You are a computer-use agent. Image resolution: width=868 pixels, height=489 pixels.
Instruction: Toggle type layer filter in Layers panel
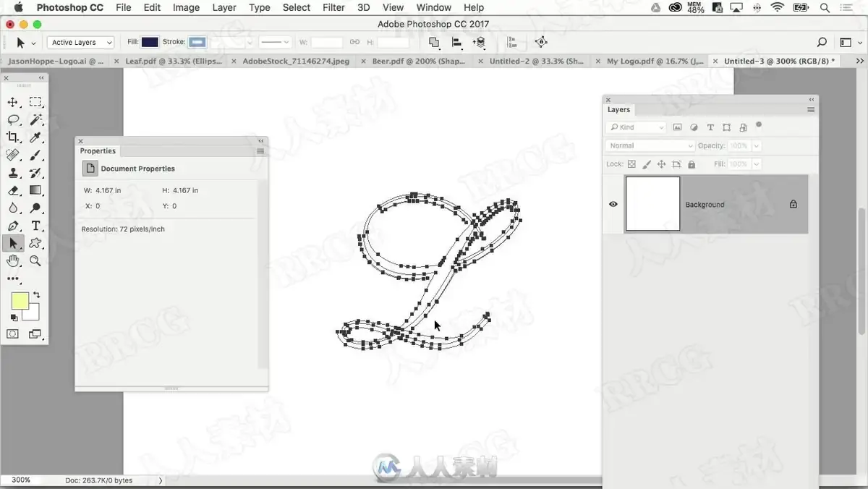(710, 127)
